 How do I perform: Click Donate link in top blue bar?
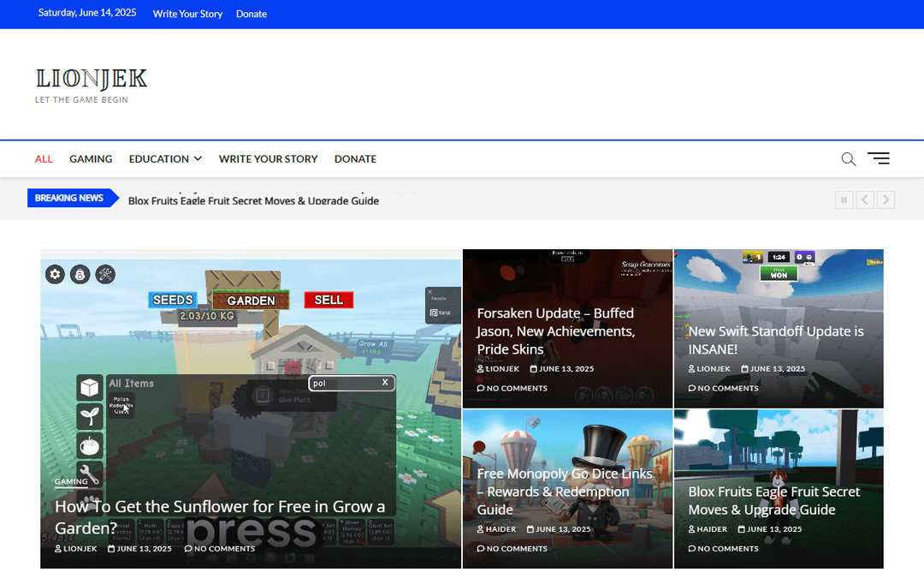point(252,14)
